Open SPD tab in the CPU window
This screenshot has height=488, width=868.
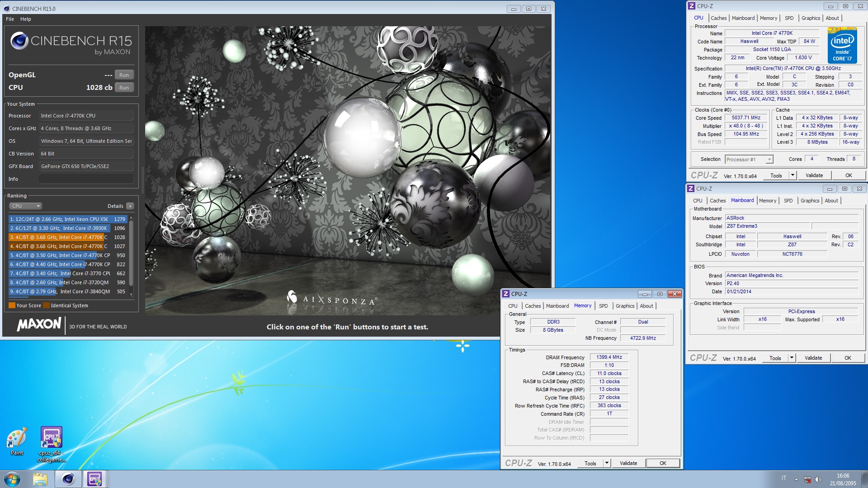789,18
